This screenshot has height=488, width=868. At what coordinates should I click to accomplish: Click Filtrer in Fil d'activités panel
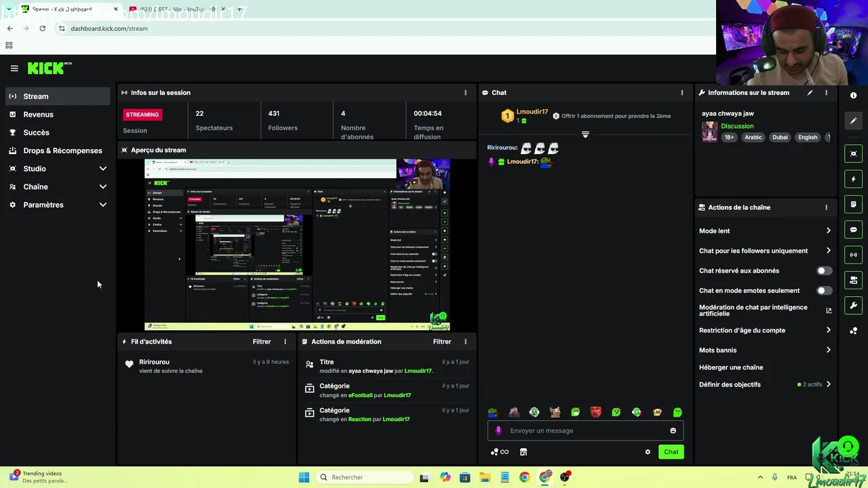[x=262, y=342]
